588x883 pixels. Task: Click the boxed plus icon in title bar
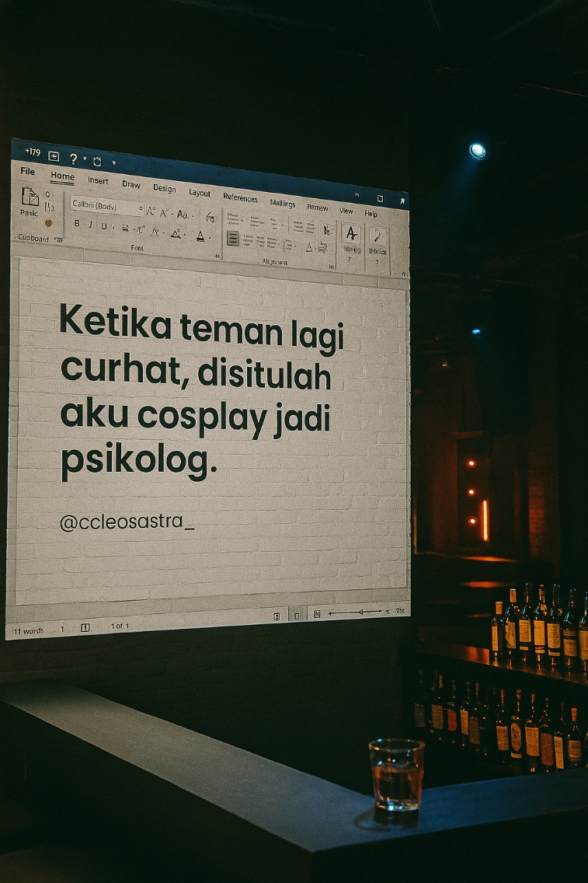pos(54,156)
